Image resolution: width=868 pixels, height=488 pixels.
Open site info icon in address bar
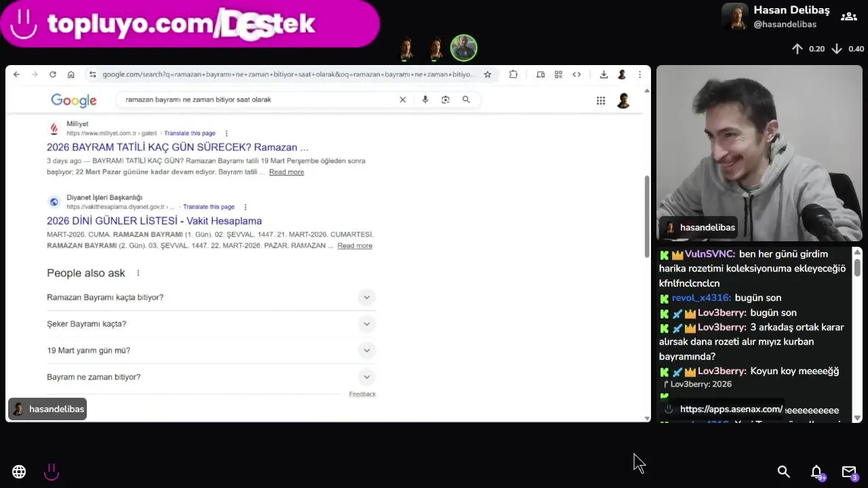[x=92, y=75]
